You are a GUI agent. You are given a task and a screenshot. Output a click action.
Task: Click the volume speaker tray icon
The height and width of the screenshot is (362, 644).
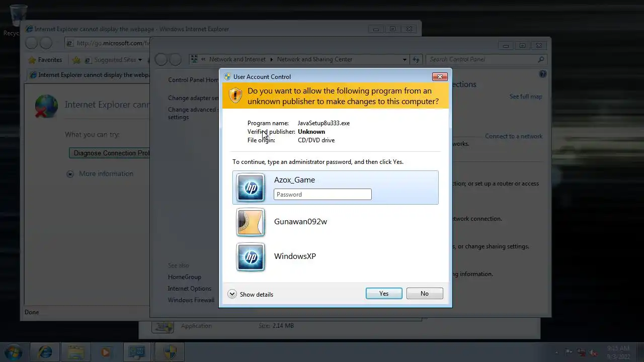(594, 352)
